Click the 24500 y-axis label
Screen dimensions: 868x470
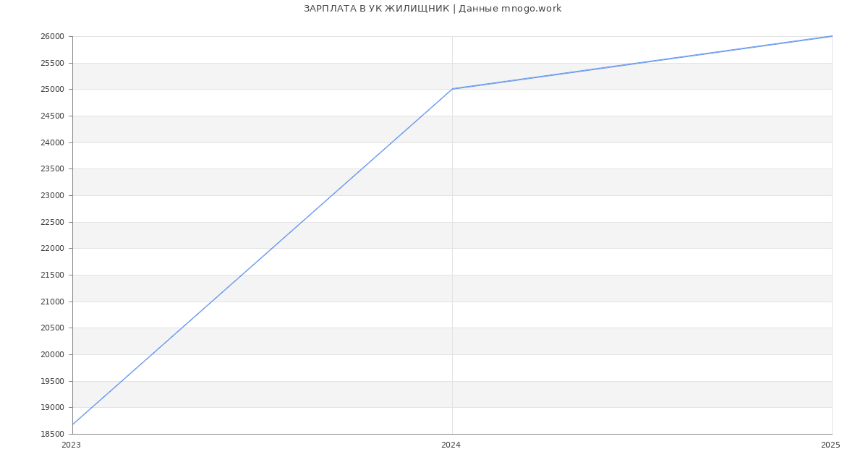tap(54, 116)
